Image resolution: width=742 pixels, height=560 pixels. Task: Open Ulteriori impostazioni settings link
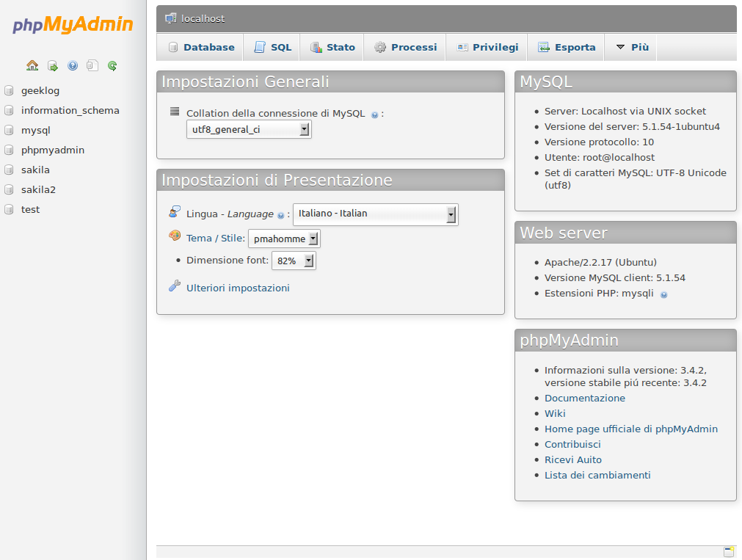(x=238, y=287)
